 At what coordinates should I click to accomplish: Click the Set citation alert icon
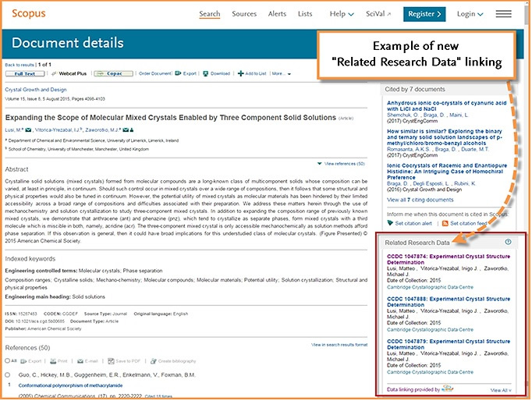(391, 223)
